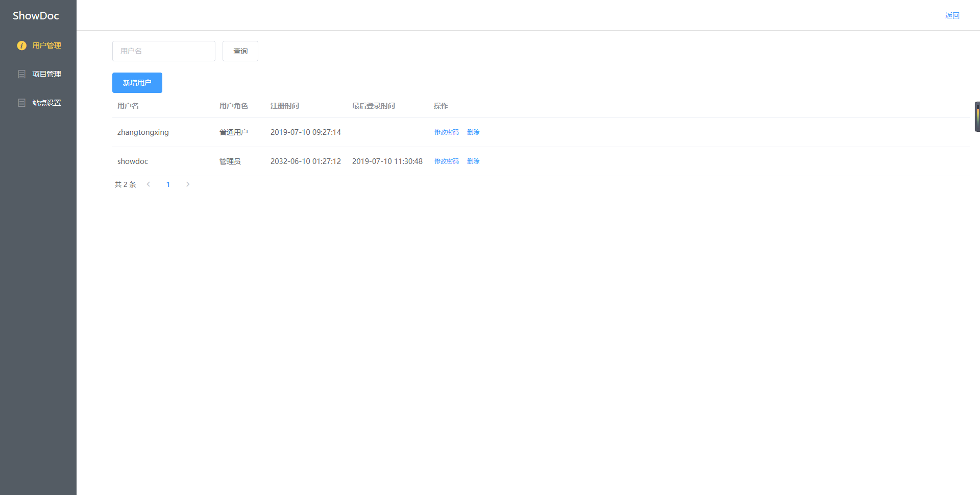Click inside the 用户名 search field
This screenshot has height=495, width=980.
(x=163, y=51)
